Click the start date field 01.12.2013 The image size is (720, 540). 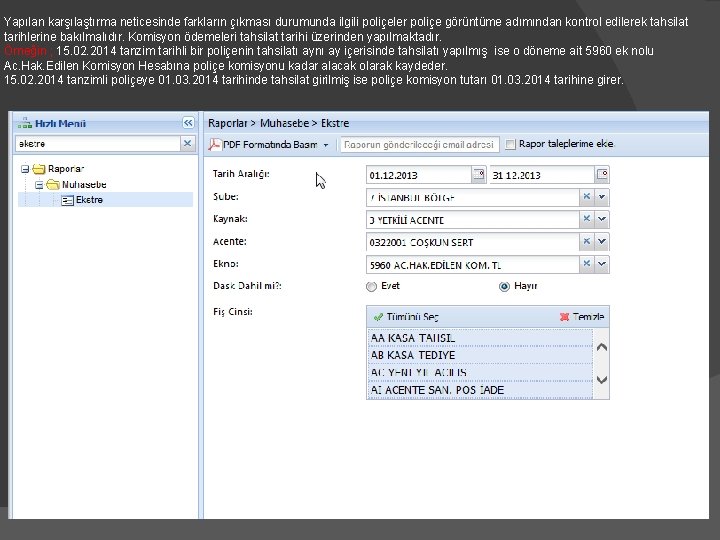click(x=419, y=175)
